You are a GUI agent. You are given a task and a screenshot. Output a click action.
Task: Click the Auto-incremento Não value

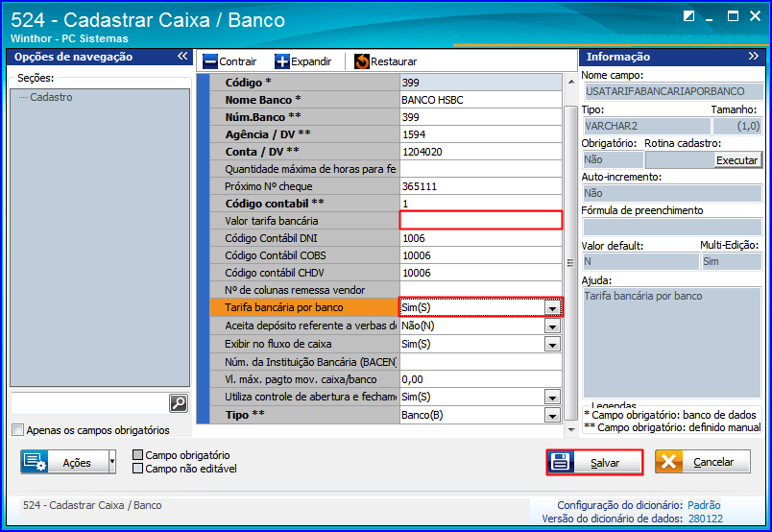click(672, 193)
